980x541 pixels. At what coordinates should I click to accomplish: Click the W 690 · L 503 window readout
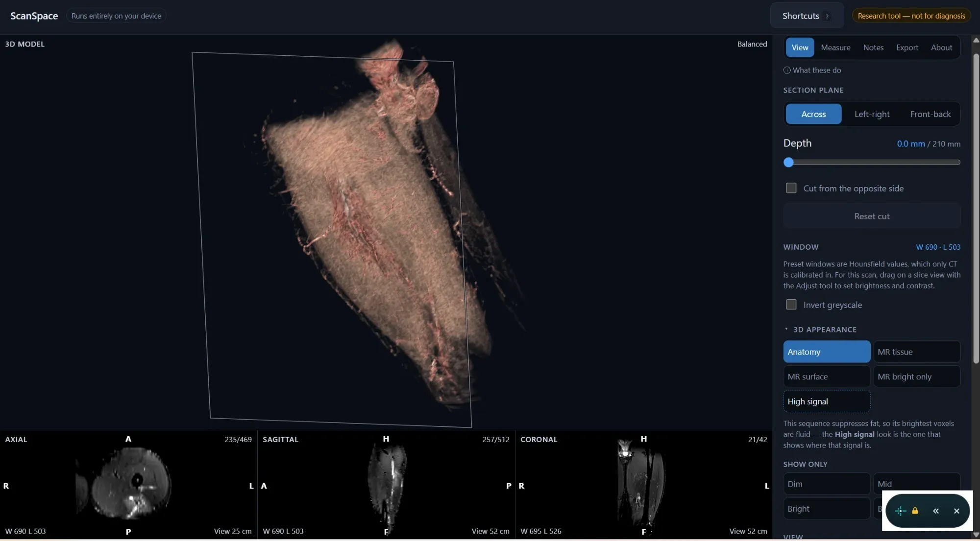pyautogui.click(x=938, y=247)
